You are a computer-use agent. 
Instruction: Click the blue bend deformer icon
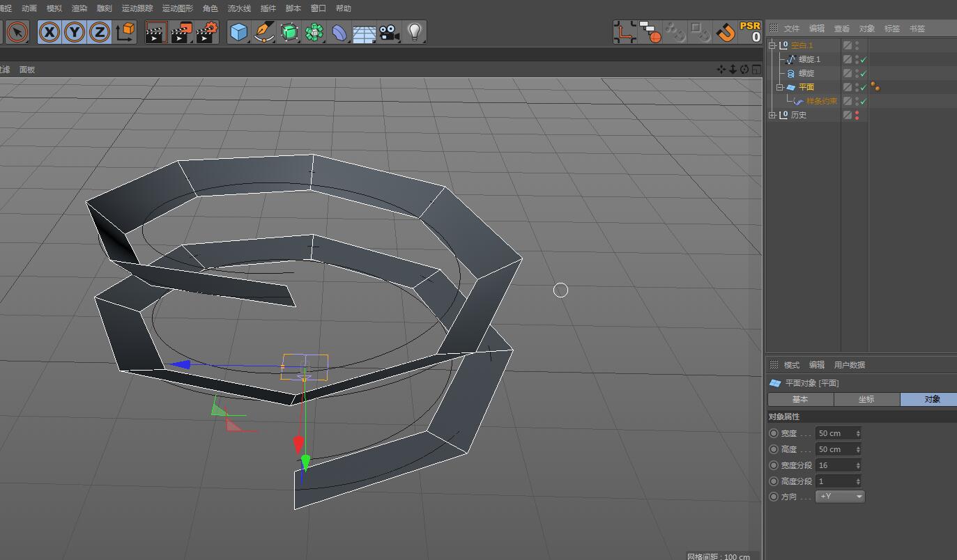coord(339,32)
